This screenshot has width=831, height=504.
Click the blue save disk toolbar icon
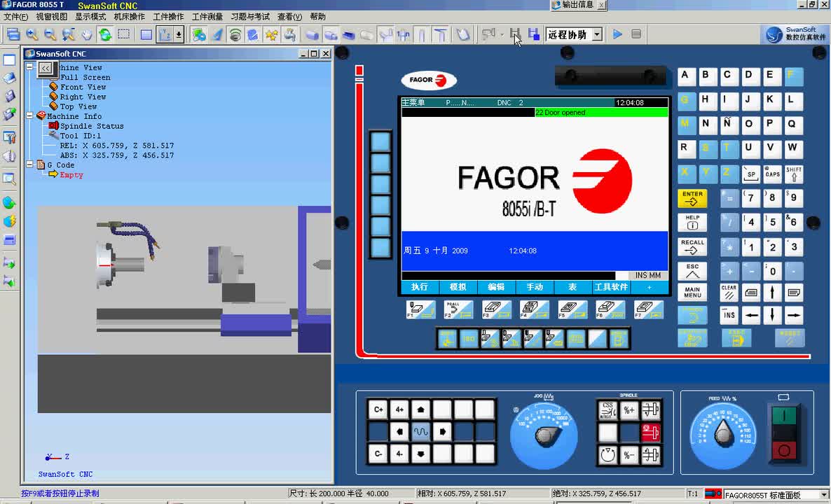click(534, 34)
